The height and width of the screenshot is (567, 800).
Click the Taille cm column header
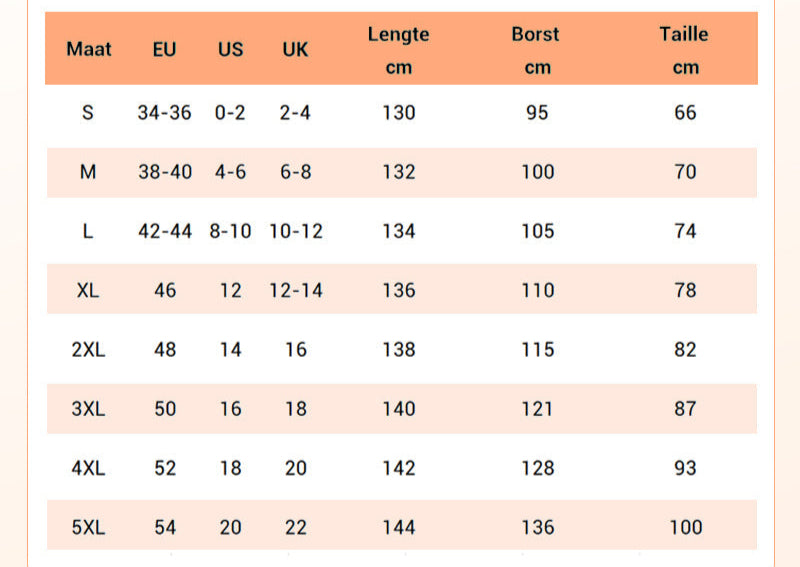coord(684,50)
